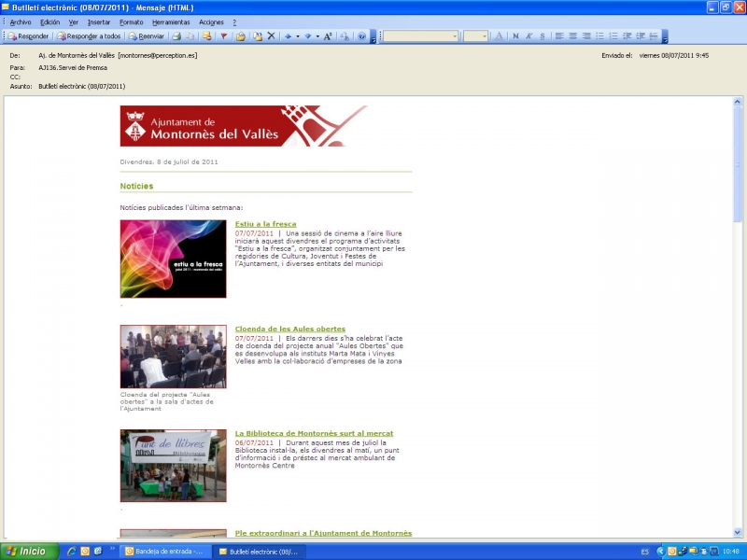Align text left

559,36
